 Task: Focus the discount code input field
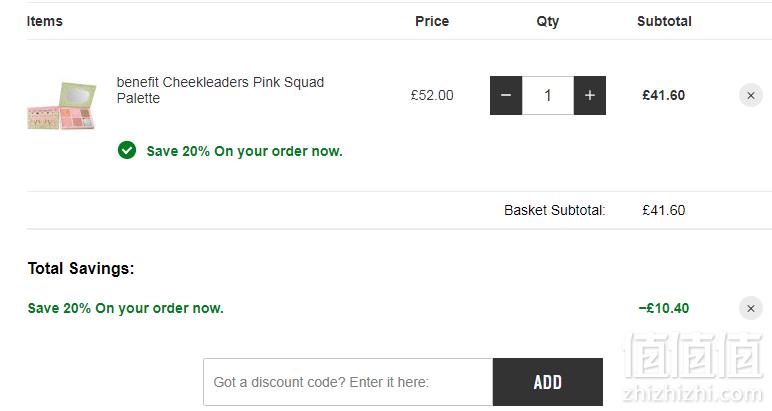coord(348,382)
